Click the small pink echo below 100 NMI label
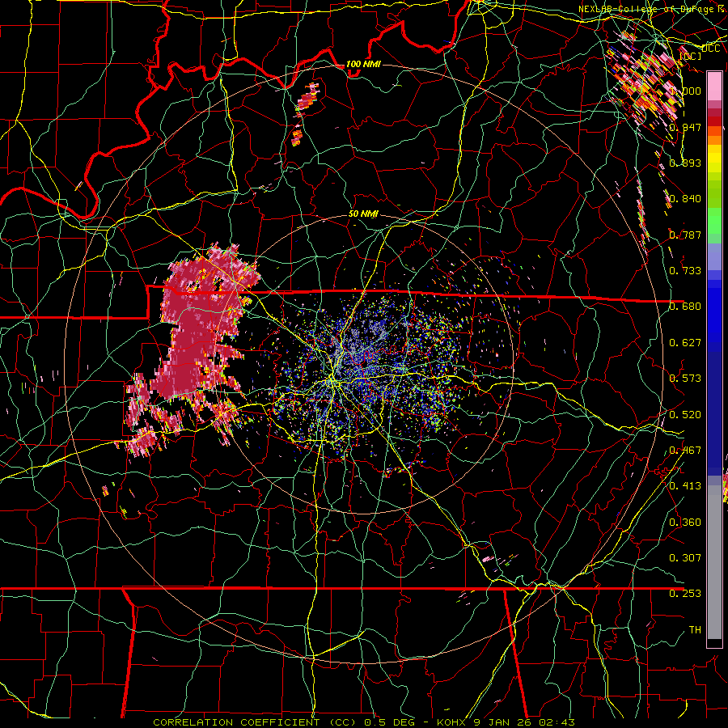Image resolution: width=728 pixels, height=728 pixels. pyautogui.click(x=308, y=96)
